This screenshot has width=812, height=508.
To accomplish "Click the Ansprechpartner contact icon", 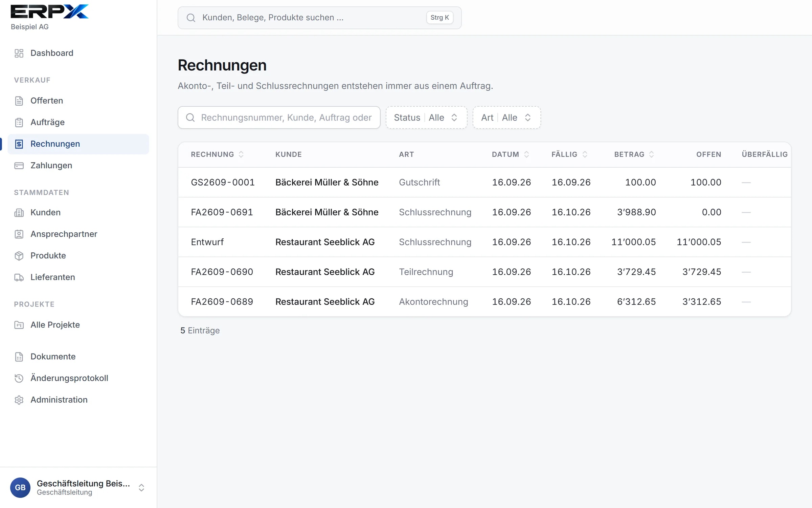I will [x=19, y=234].
